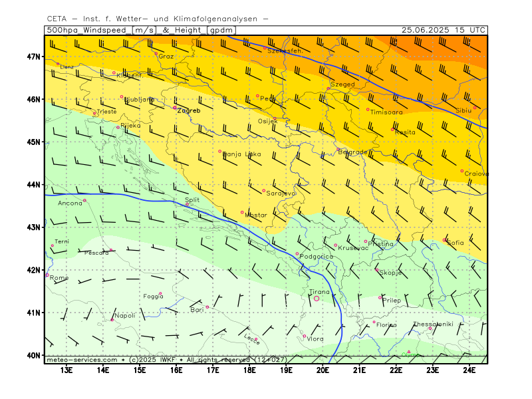Click the Osijek city label

[x=268, y=122]
